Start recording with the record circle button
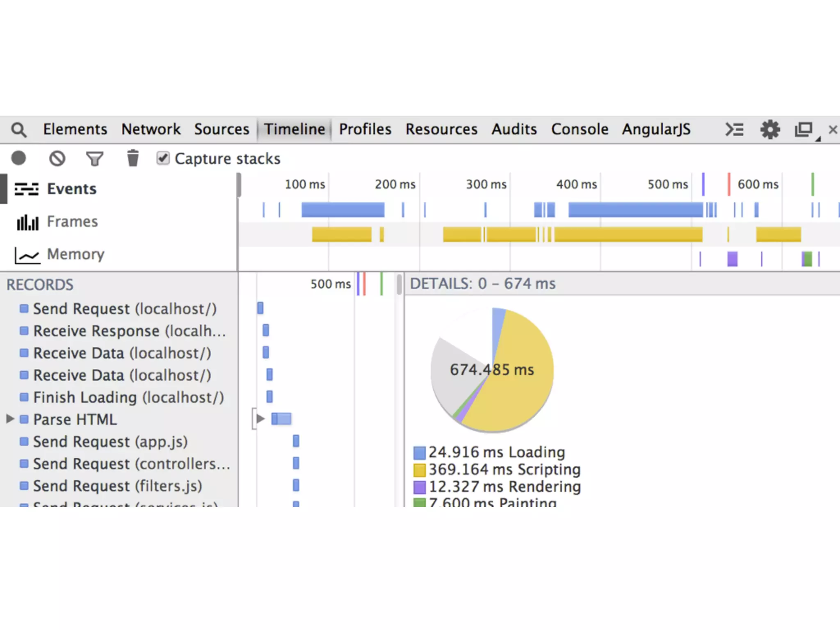 (18, 158)
